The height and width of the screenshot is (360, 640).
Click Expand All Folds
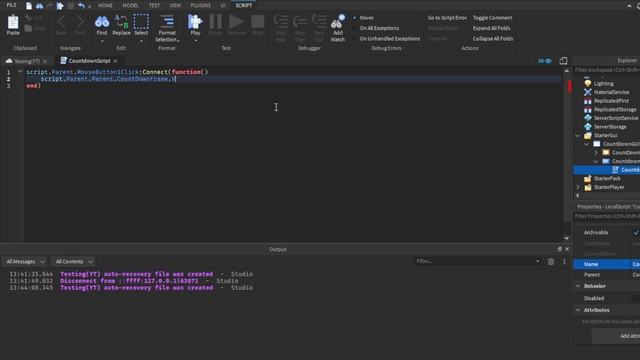[x=491, y=28]
